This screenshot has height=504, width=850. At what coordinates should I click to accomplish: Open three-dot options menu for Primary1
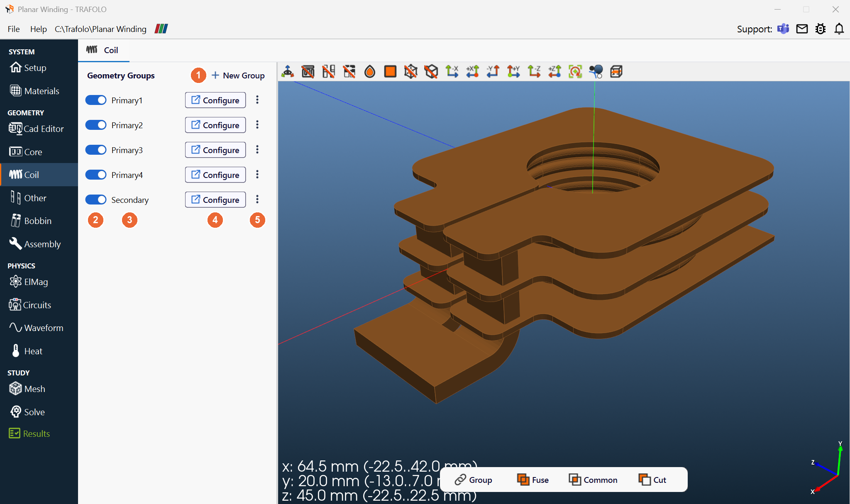257,100
